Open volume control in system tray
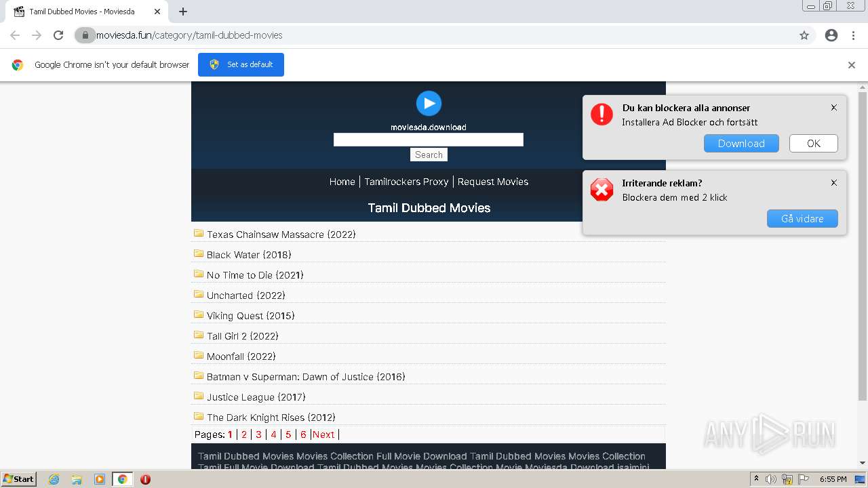Viewport: 868px width, 488px height. coord(771,479)
